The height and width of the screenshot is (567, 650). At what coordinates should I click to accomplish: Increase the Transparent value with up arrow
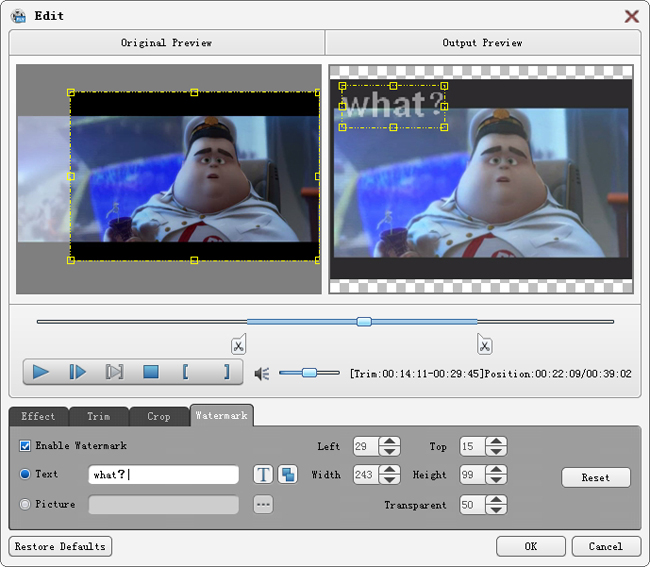coord(496,500)
